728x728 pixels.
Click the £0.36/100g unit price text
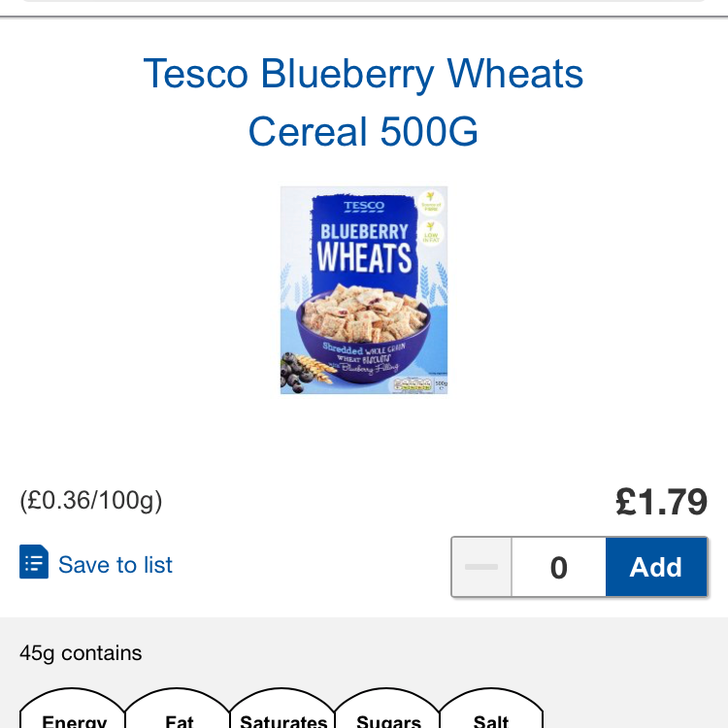(x=91, y=501)
